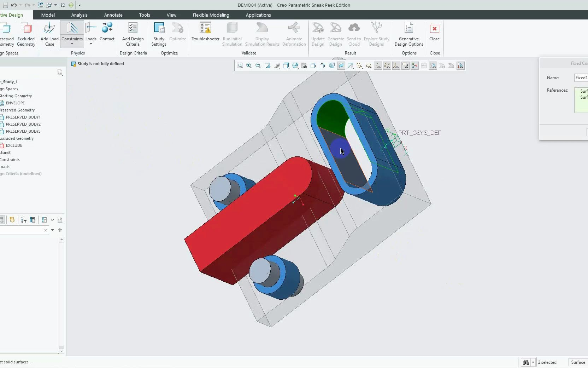Click the model tree search field
588x368 pixels.
point(21,230)
